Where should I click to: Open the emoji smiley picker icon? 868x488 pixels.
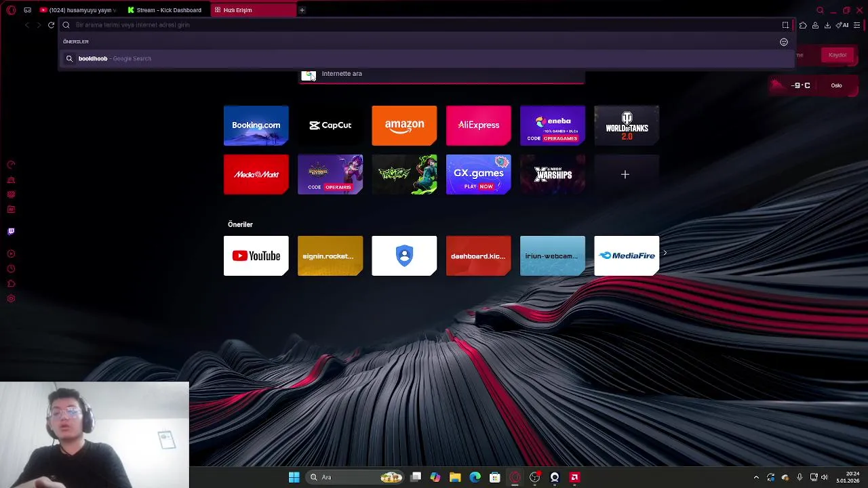[x=784, y=42]
